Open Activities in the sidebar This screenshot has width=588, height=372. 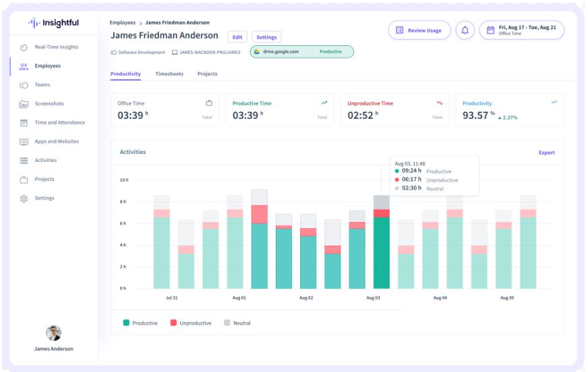coord(46,160)
